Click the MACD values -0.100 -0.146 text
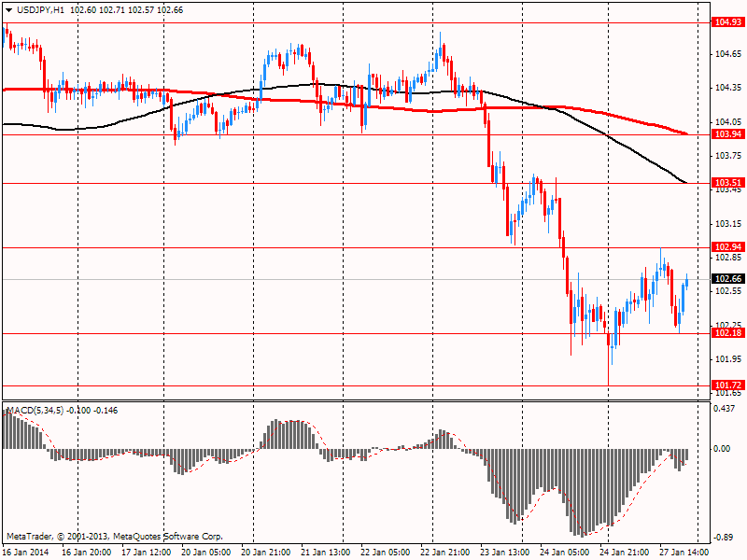 [92, 411]
